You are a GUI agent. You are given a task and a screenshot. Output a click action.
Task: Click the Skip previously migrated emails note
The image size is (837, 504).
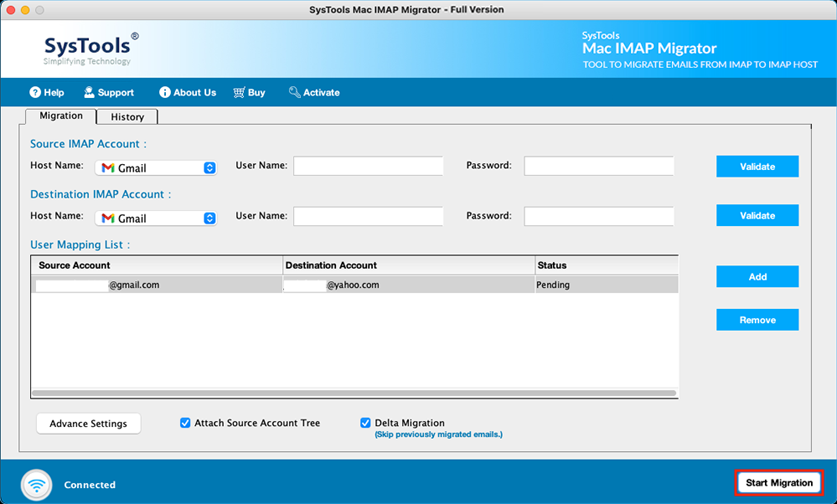tap(438, 435)
